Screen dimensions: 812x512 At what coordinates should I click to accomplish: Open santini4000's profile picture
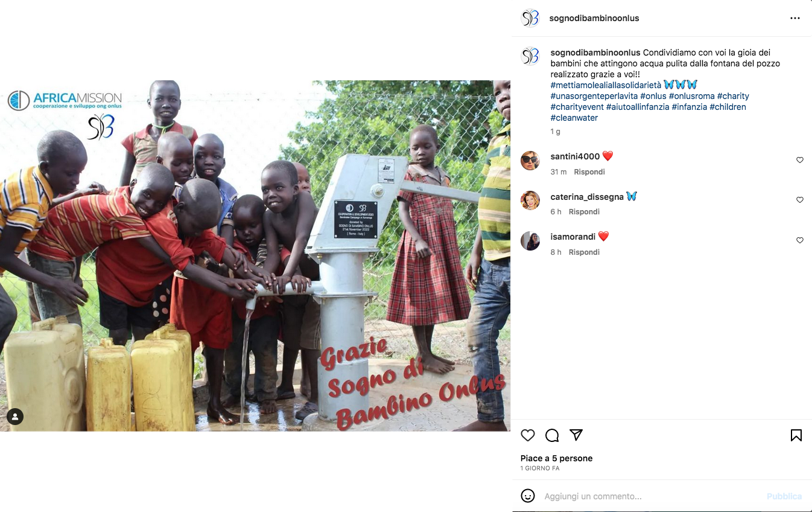coord(530,160)
